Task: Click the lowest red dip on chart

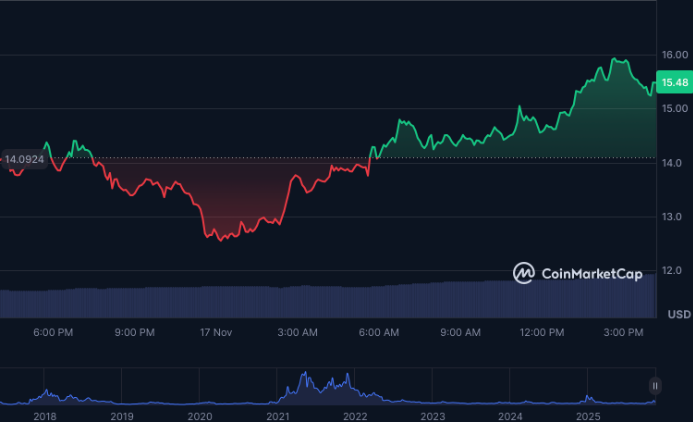Action: (220, 239)
